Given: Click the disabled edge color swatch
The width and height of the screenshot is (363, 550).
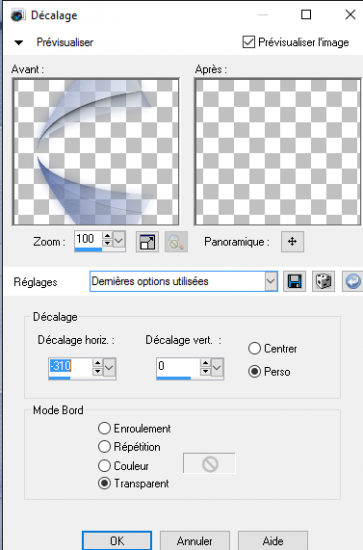Looking at the screenshot, I should 209,464.
